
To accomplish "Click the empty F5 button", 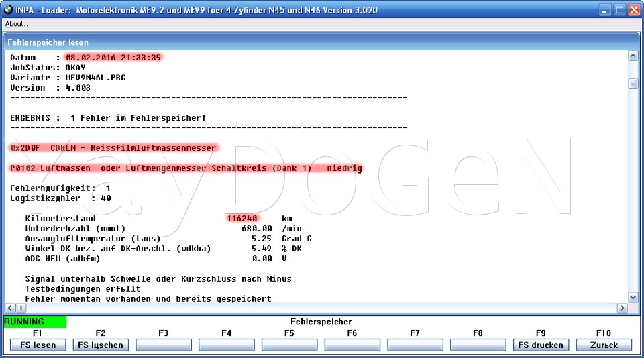I will 289,345.
